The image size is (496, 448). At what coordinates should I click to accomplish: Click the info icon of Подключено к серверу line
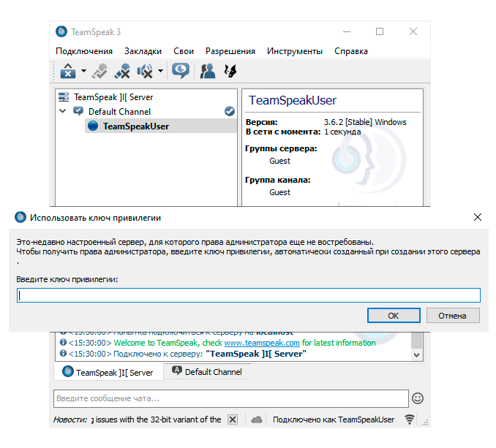point(63,353)
